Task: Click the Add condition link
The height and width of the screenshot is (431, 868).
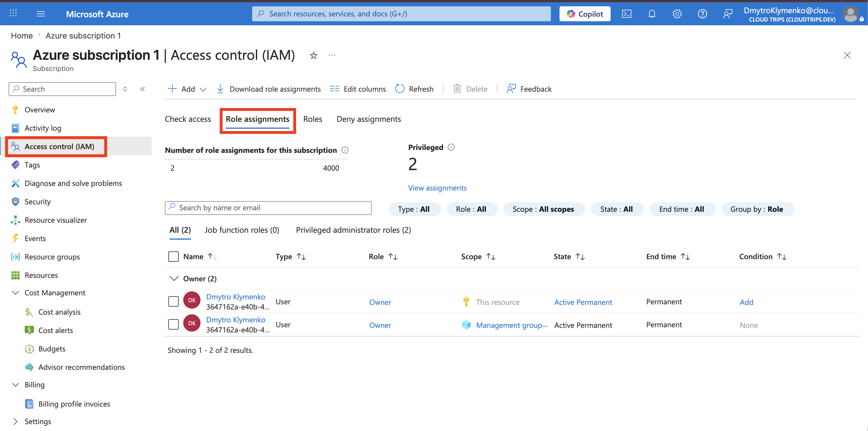Action: (746, 302)
